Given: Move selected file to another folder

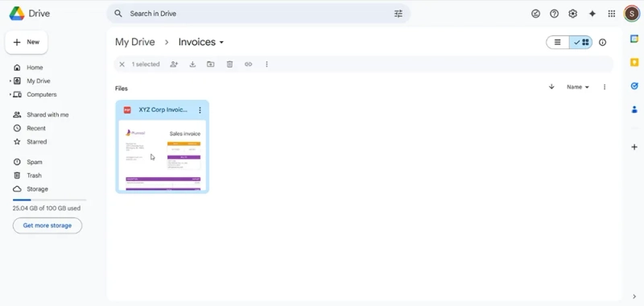Looking at the screenshot, I should tap(211, 64).
